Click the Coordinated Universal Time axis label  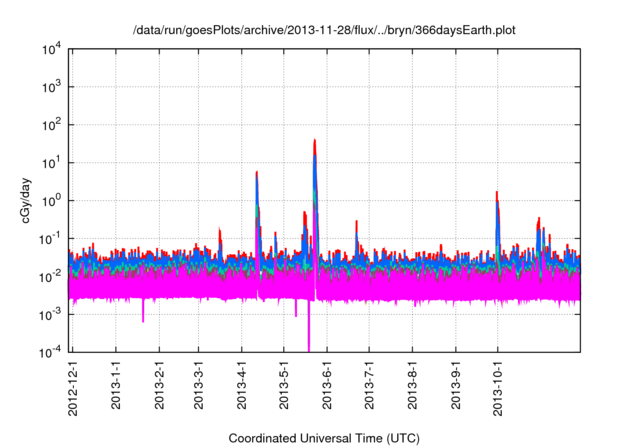(x=325, y=438)
